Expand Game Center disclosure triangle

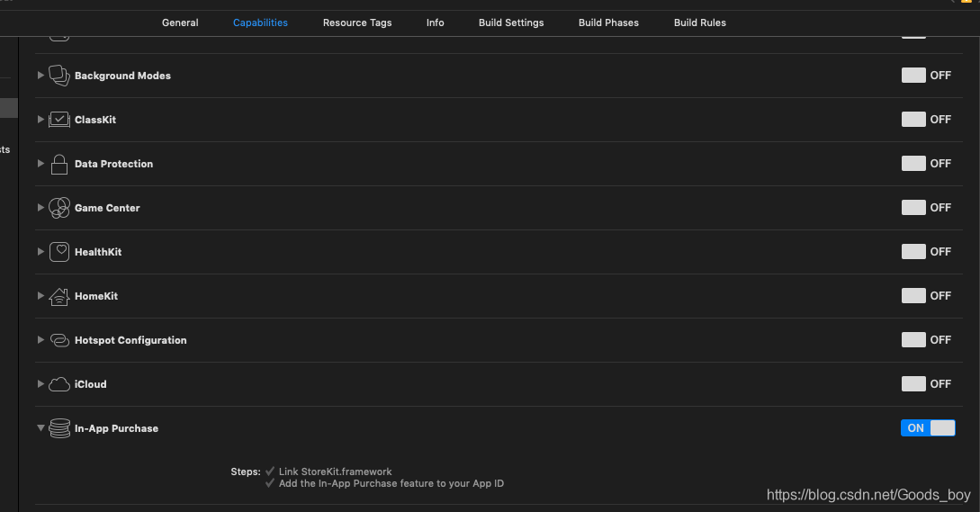click(x=40, y=208)
